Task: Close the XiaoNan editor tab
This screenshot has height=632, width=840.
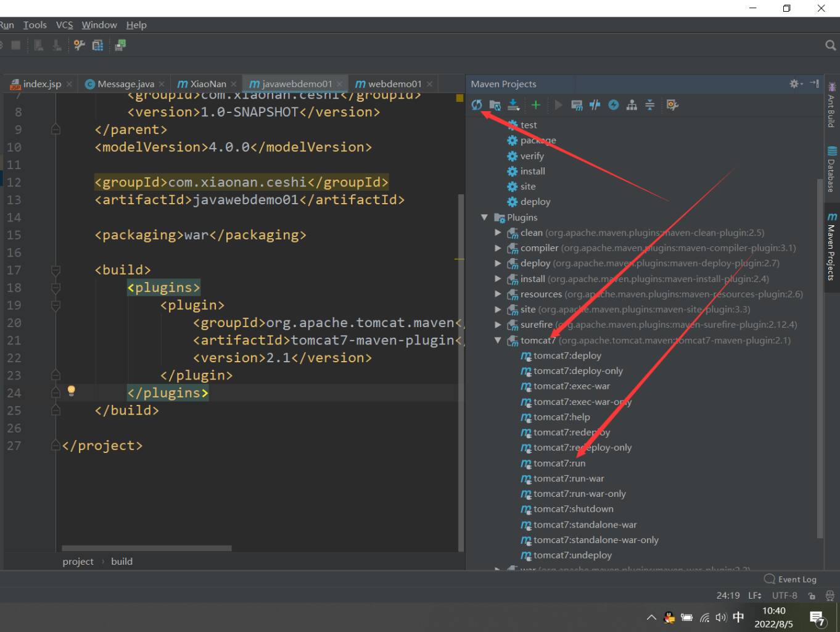Action: point(234,84)
